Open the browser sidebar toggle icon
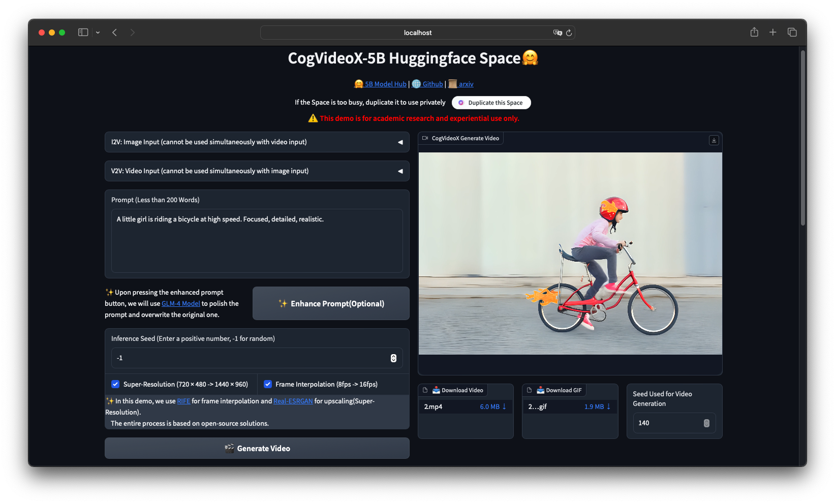Image resolution: width=835 pixels, height=504 pixels. click(82, 32)
